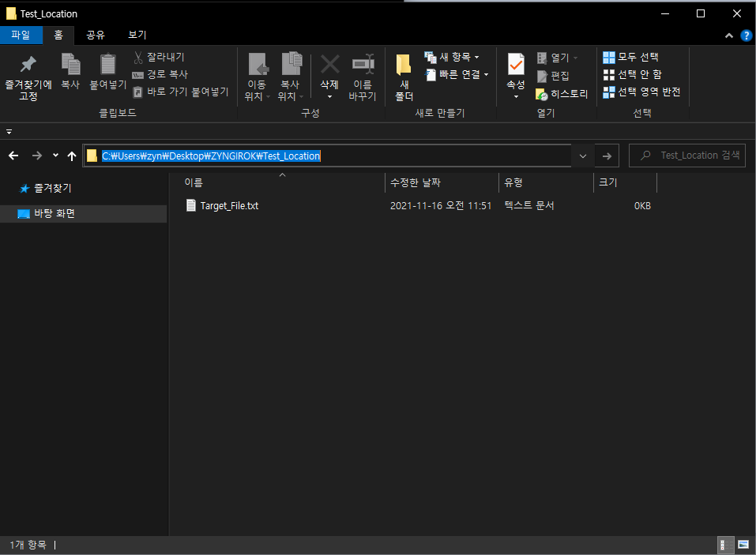
Task: Open 빠른 연결 (Easy access) dropdown
Action: pyautogui.click(x=457, y=75)
